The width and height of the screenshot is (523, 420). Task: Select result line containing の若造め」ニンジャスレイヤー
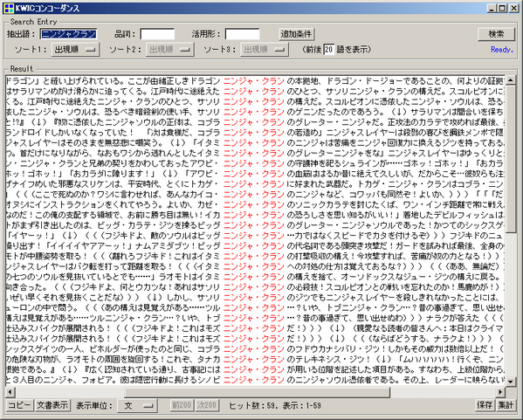[255, 133]
